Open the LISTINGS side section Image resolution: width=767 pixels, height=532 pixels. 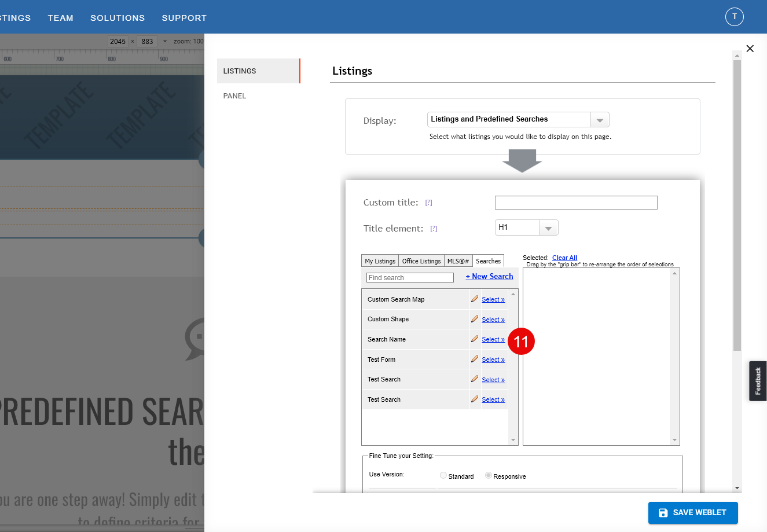pyautogui.click(x=259, y=71)
